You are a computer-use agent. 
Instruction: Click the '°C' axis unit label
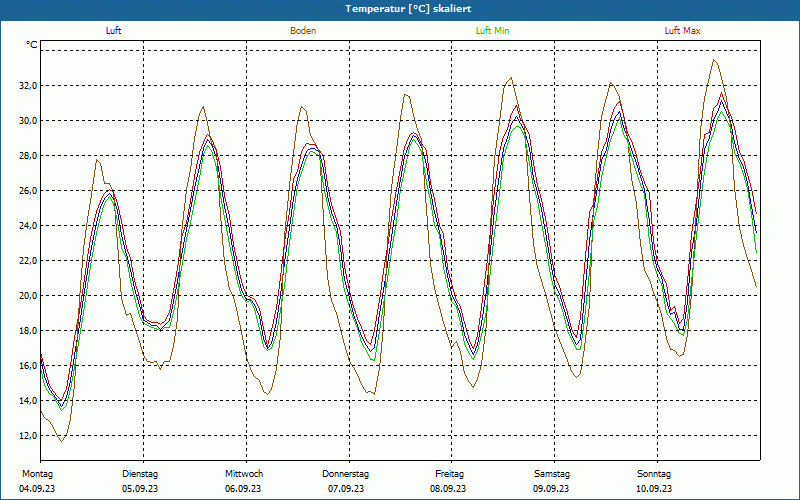[32, 45]
